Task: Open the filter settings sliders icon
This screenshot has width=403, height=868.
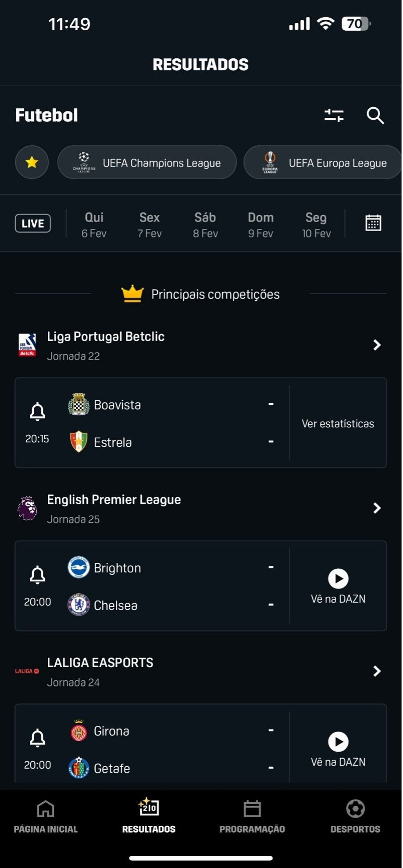Action: [x=334, y=115]
